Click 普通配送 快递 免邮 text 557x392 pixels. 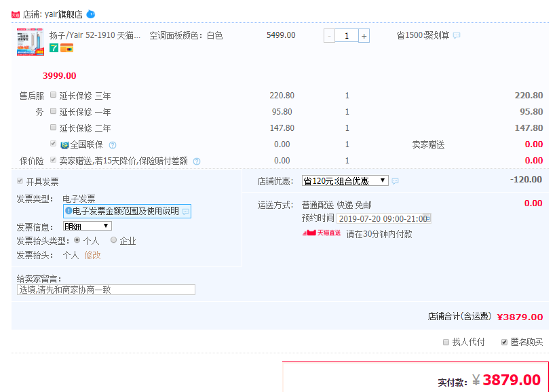[x=337, y=205]
